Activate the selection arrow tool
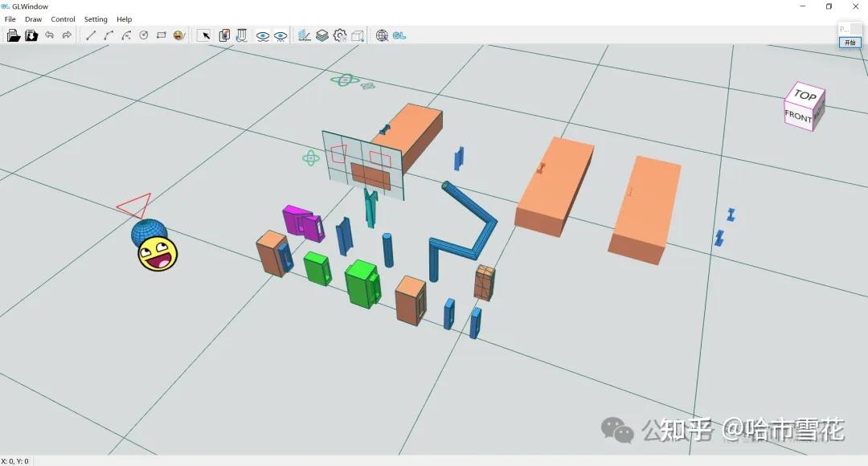The height and width of the screenshot is (466, 868). (x=206, y=35)
